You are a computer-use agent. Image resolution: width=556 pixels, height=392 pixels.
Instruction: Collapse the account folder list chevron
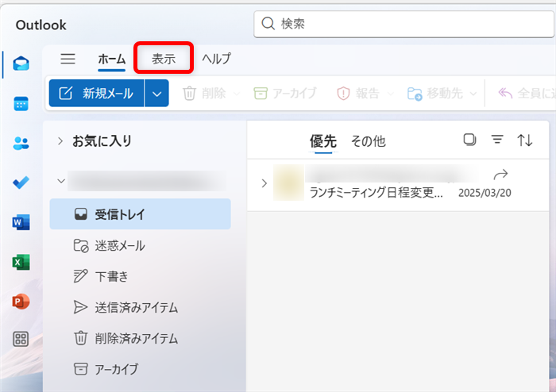point(61,181)
